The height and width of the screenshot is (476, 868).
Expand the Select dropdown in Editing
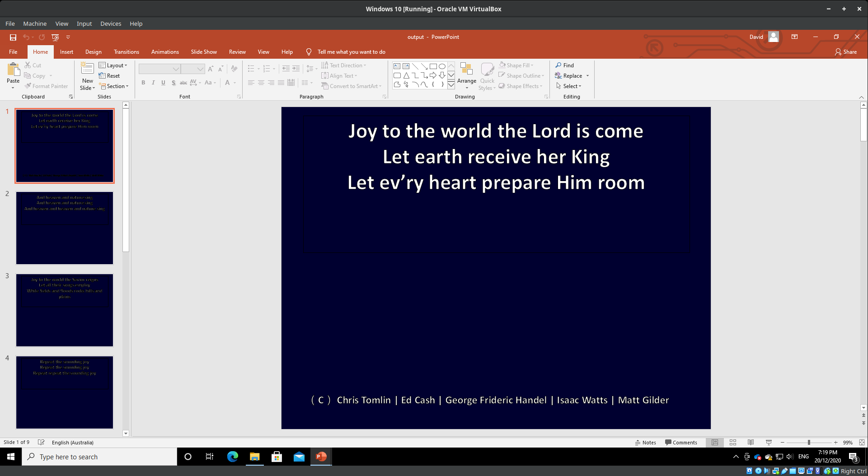569,86
